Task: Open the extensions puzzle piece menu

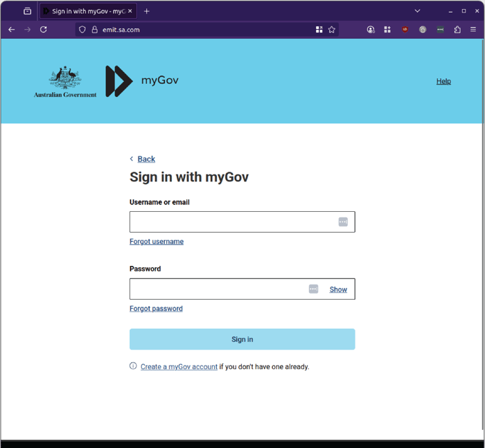Action: 457,30
